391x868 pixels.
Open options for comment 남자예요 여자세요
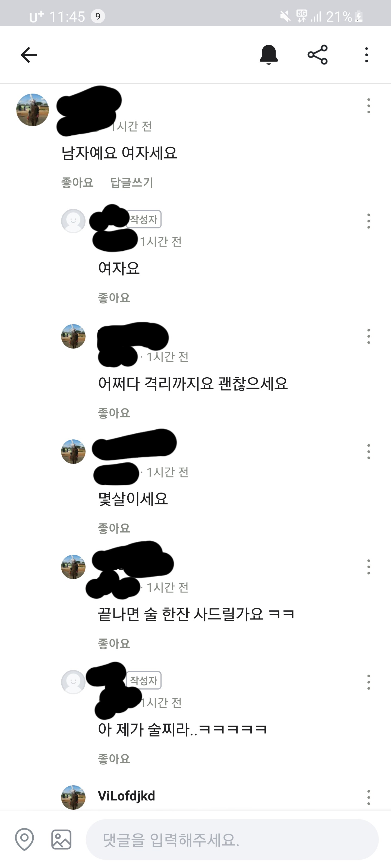click(368, 106)
